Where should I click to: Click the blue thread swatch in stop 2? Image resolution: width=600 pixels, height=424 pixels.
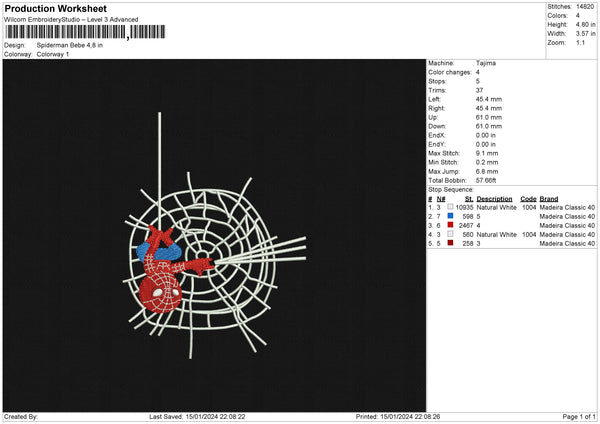450,216
